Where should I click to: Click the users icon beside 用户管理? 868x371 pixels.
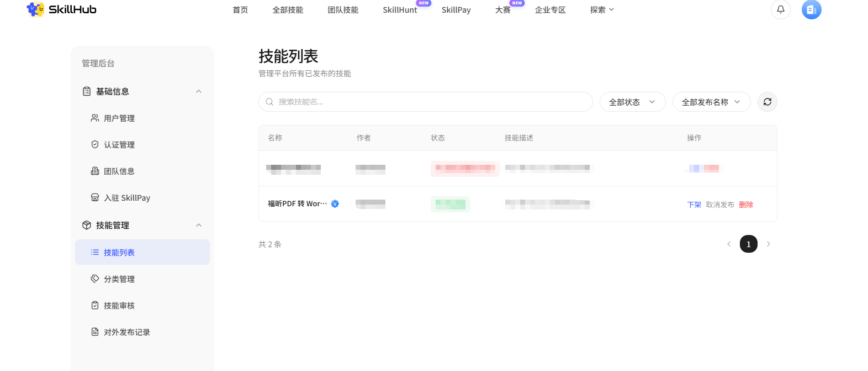tap(95, 118)
